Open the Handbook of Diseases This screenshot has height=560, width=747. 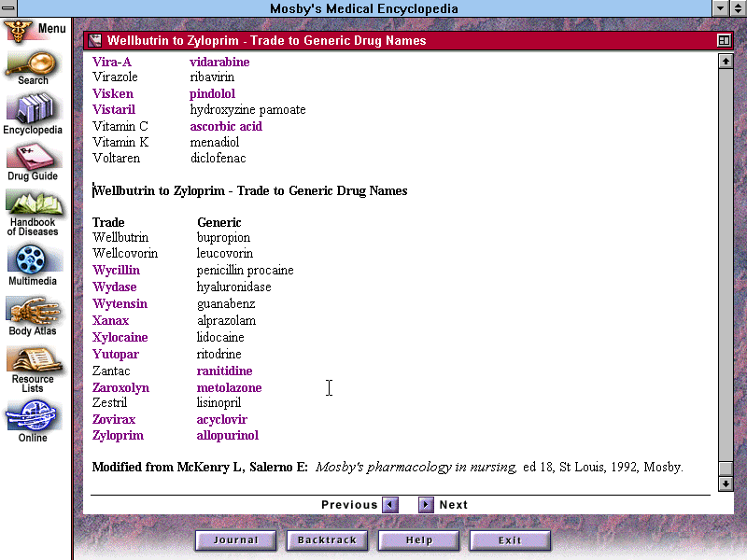point(33,214)
